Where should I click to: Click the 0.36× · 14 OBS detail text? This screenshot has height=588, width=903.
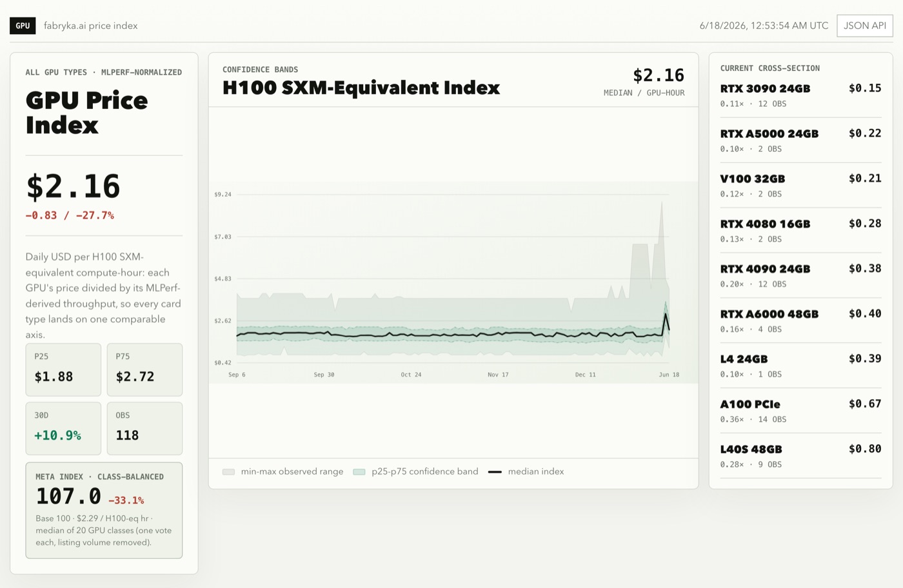click(753, 420)
